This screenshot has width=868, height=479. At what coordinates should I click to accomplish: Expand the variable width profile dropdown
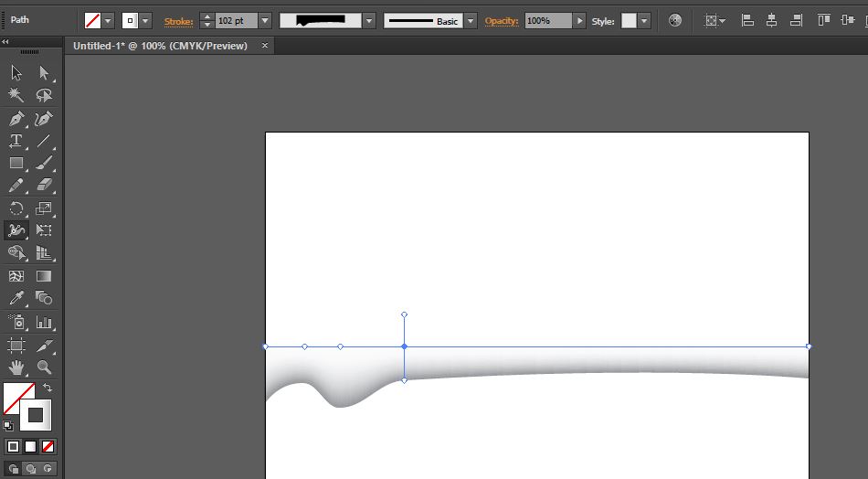pyautogui.click(x=369, y=21)
